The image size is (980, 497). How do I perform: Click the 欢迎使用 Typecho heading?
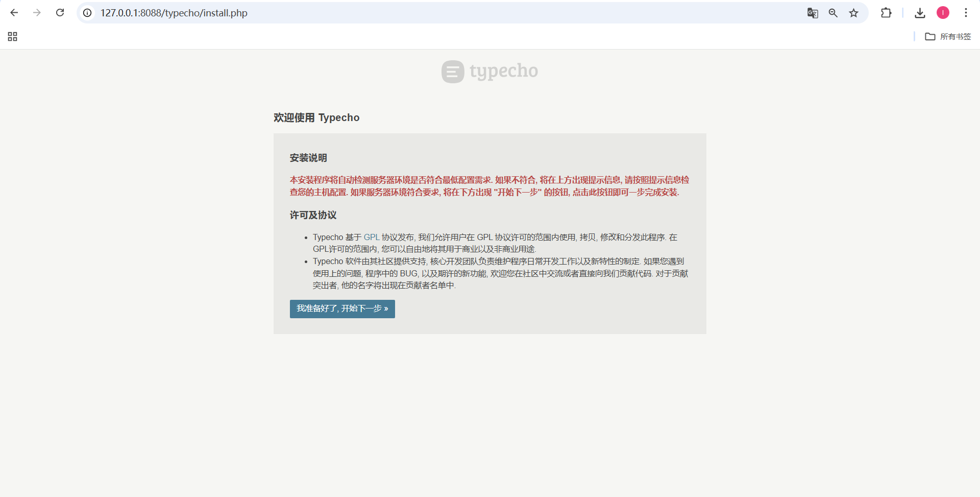pyautogui.click(x=316, y=117)
